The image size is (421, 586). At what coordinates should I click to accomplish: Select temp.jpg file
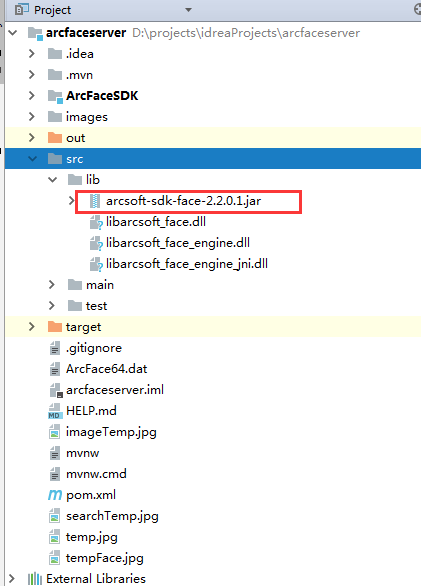point(92,537)
